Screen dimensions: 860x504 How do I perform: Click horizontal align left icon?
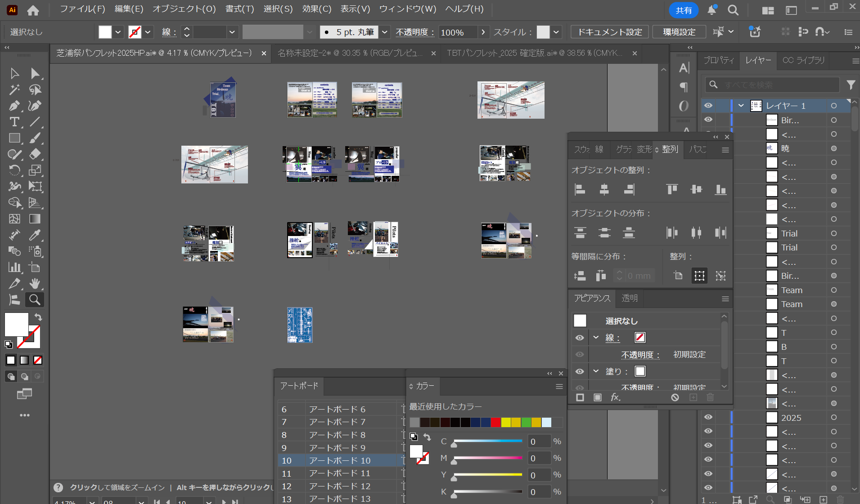pyautogui.click(x=580, y=190)
